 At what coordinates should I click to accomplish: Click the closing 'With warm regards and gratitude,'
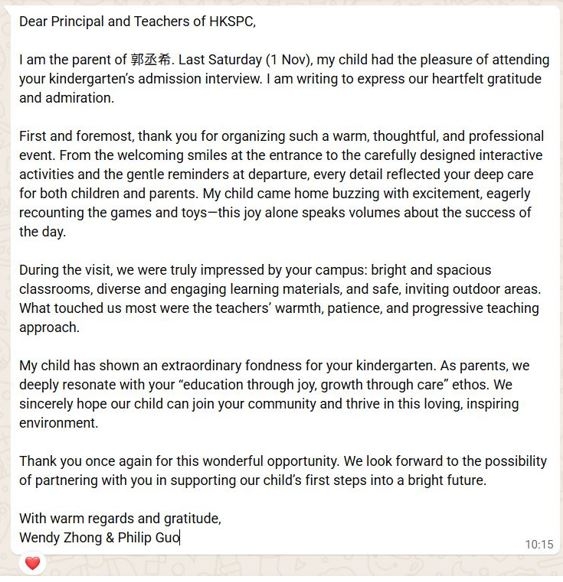(120, 519)
